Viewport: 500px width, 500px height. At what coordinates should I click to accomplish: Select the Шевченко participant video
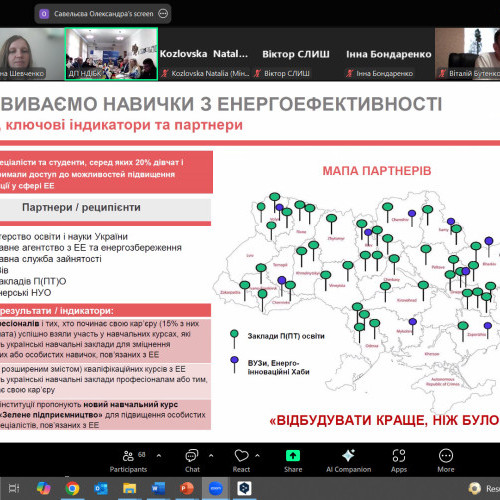(x=32, y=54)
